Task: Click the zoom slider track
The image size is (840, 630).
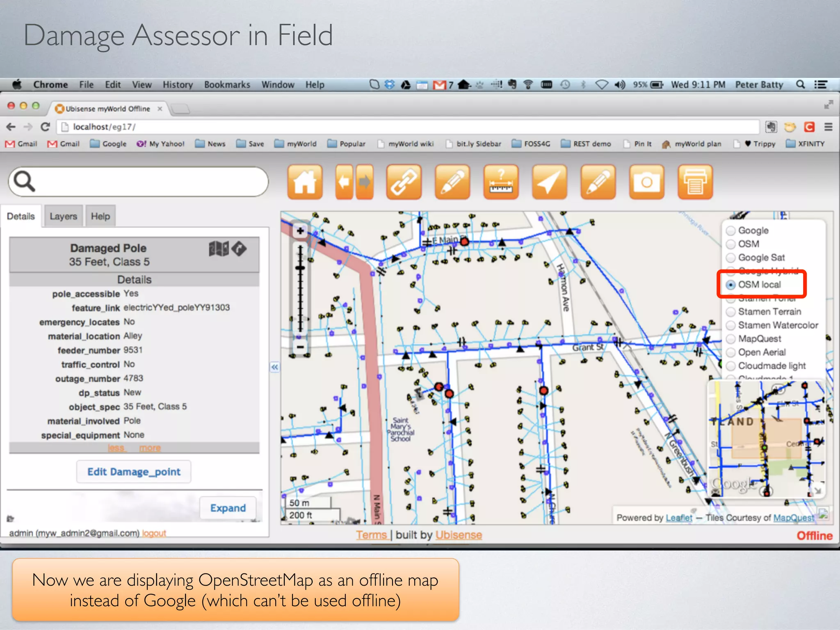Action: coord(300,288)
